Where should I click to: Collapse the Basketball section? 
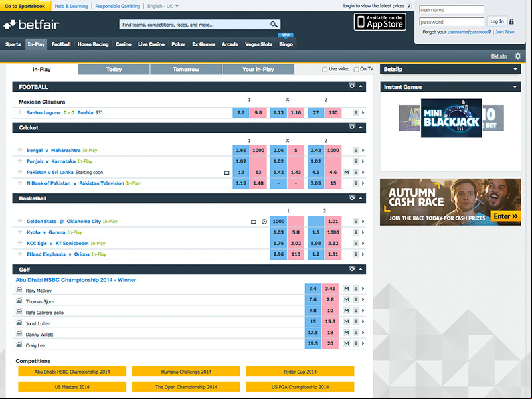[x=361, y=198]
